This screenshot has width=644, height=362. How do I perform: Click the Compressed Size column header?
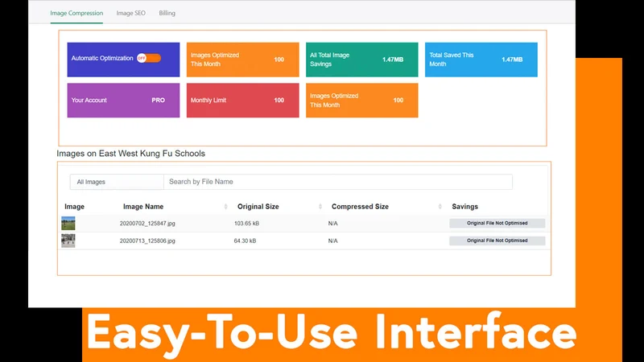360,207
